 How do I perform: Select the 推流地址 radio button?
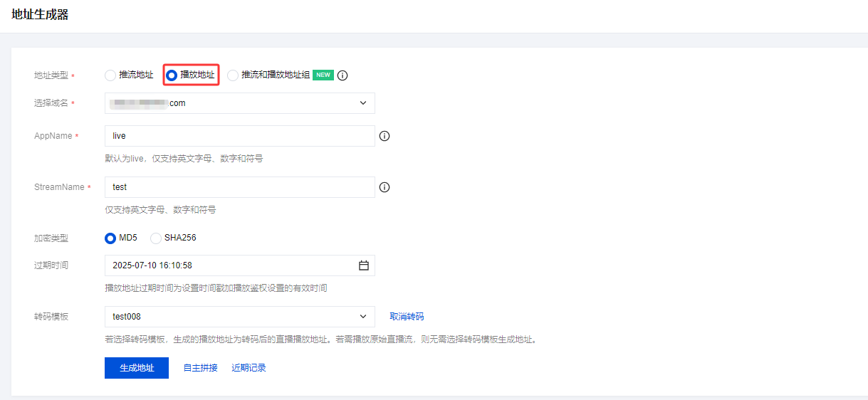click(x=110, y=75)
